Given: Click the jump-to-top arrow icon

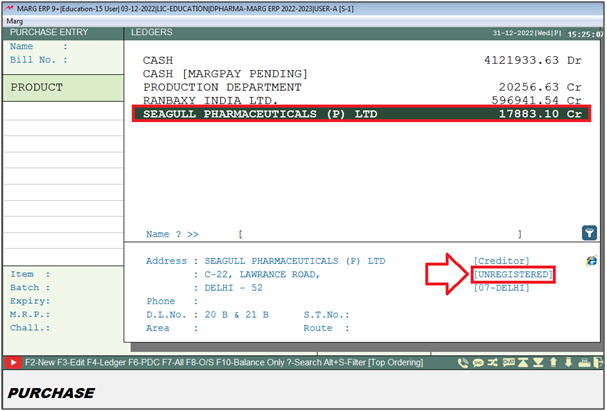Looking at the screenshot, I should (x=523, y=362).
